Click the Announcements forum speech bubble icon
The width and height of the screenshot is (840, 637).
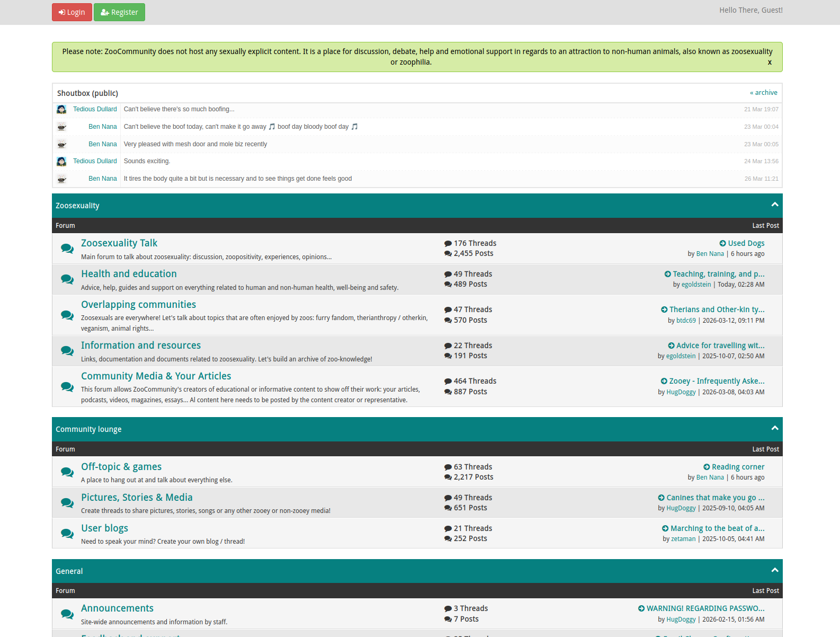(x=67, y=614)
